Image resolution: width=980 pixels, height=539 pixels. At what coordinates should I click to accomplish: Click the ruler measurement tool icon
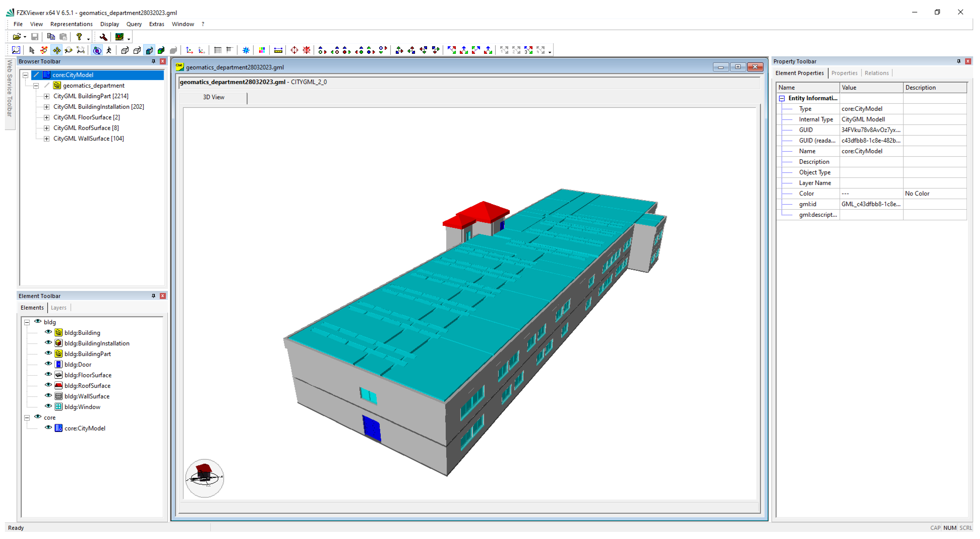point(278,50)
